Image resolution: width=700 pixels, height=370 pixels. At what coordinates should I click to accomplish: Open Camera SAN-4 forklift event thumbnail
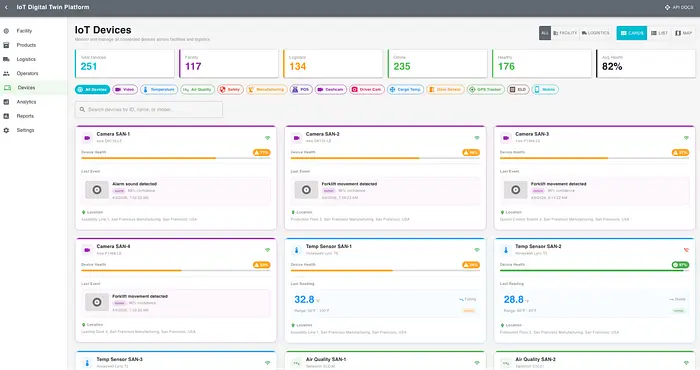tap(97, 302)
